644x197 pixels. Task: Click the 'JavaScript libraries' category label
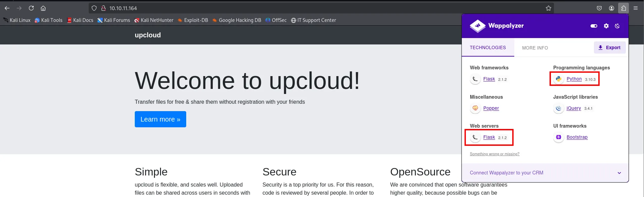coord(575,97)
